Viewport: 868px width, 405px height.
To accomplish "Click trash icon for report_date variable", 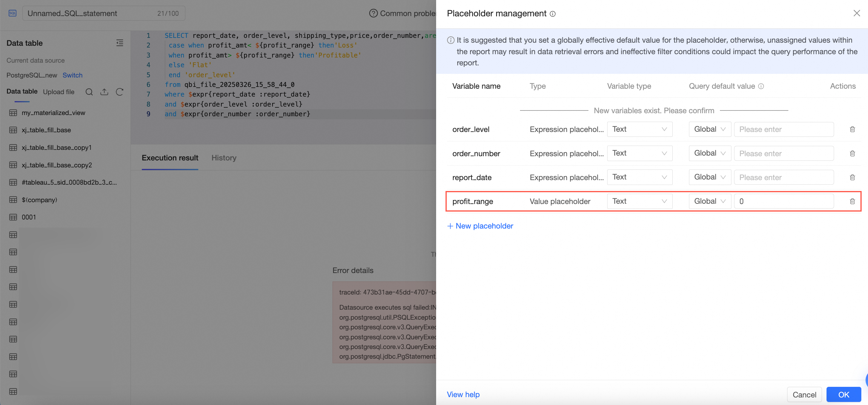I will click(852, 177).
